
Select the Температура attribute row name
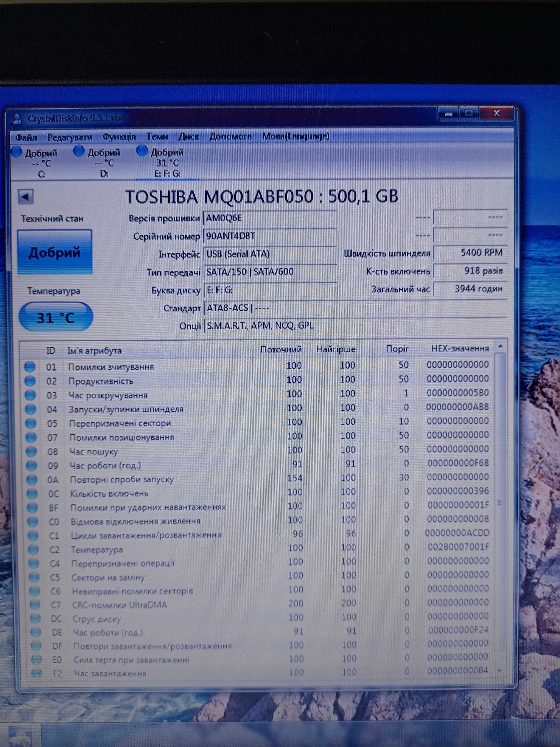97,549
